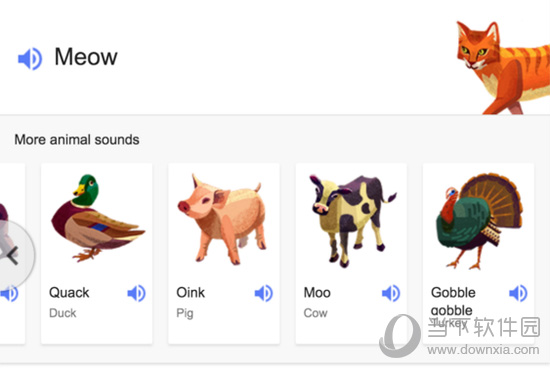Screen dimensions: 550x368
Task: Go to previous animal sounds with left chevron
Action: click(x=13, y=255)
